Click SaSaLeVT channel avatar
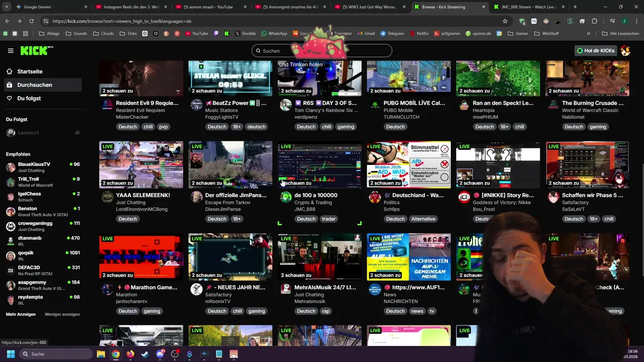The image size is (644, 362). pyautogui.click(x=554, y=197)
